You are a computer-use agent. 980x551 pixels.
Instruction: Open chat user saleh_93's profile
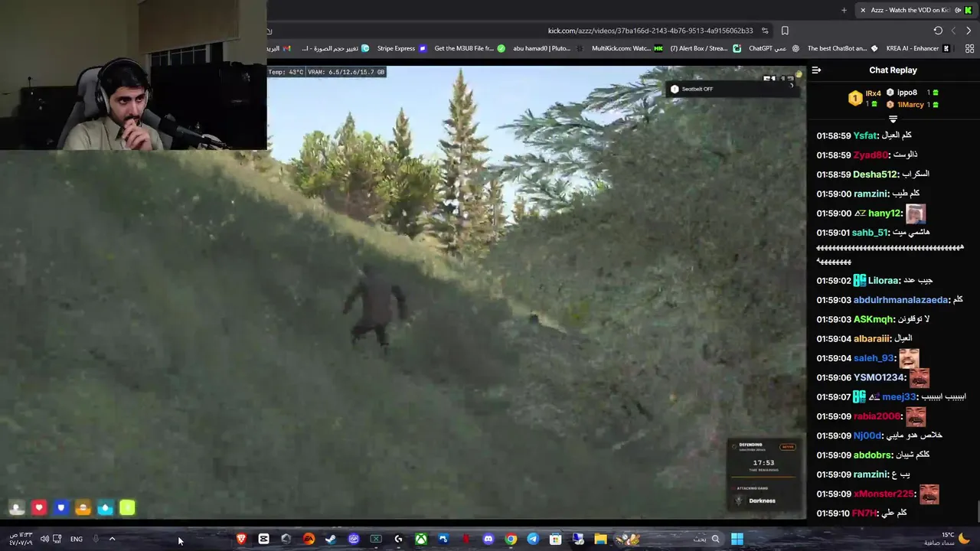pyautogui.click(x=874, y=358)
